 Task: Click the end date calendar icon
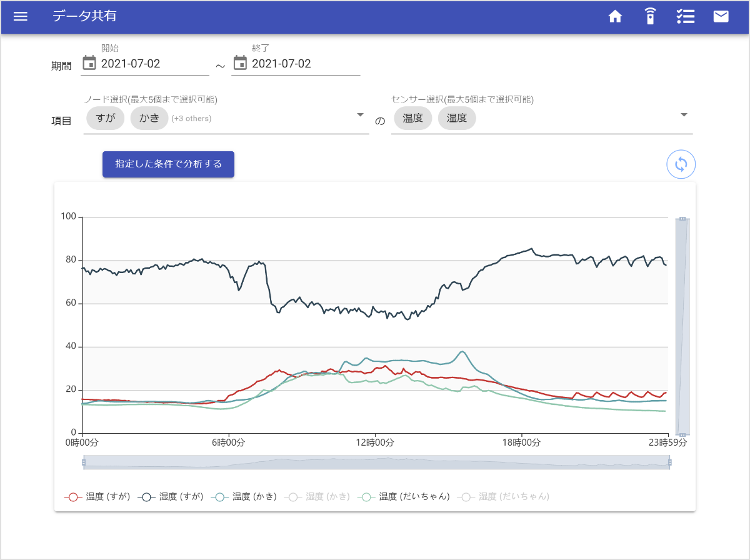240,63
